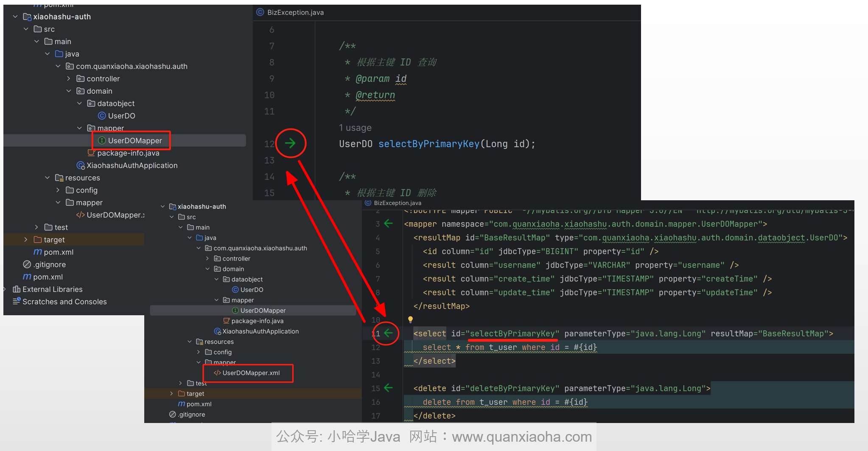Open UserDOMapper.xml in lower project tree
The width and height of the screenshot is (868, 451).
coord(251,373)
